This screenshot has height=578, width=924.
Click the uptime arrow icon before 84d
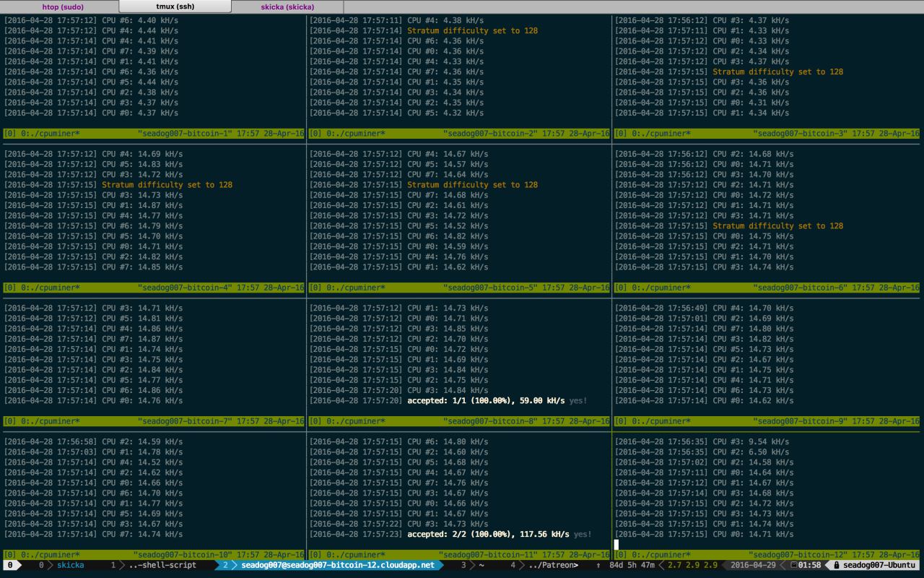pyautogui.click(x=598, y=565)
